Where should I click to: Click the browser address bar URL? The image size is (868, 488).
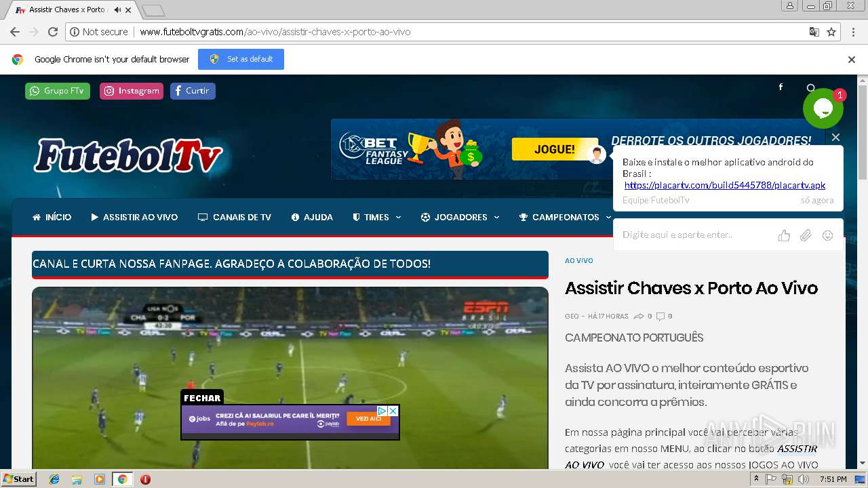(x=275, y=32)
